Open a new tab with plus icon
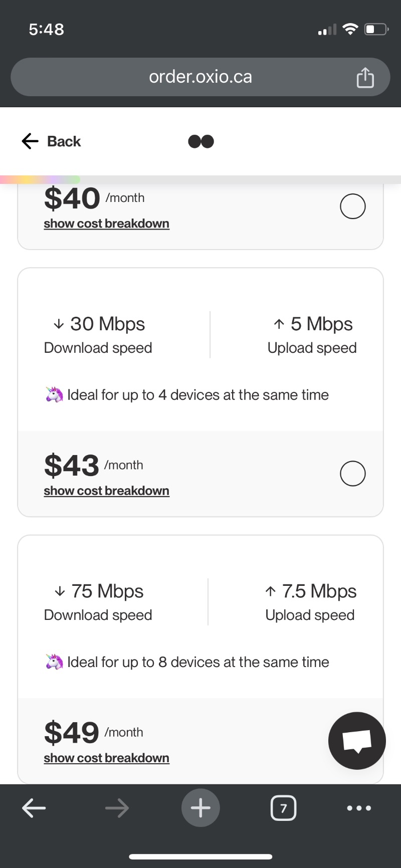The height and width of the screenshot is (868, 401). (200, 808)
